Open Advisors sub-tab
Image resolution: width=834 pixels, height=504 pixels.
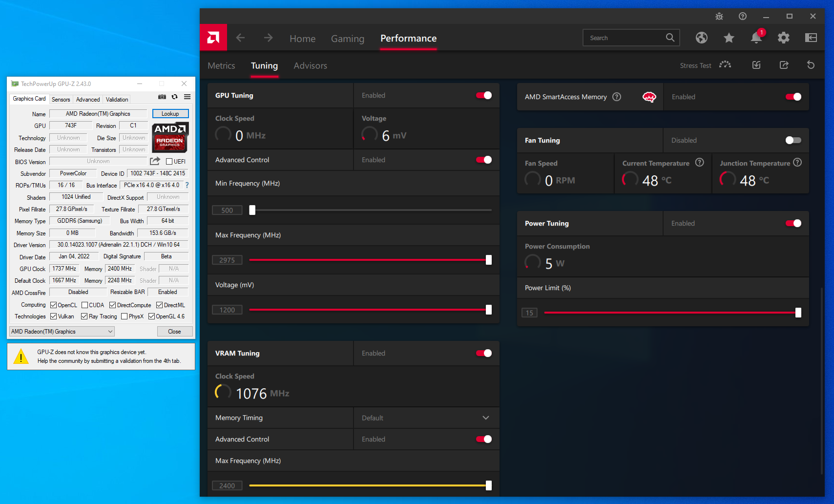click(x=310, y=65)
